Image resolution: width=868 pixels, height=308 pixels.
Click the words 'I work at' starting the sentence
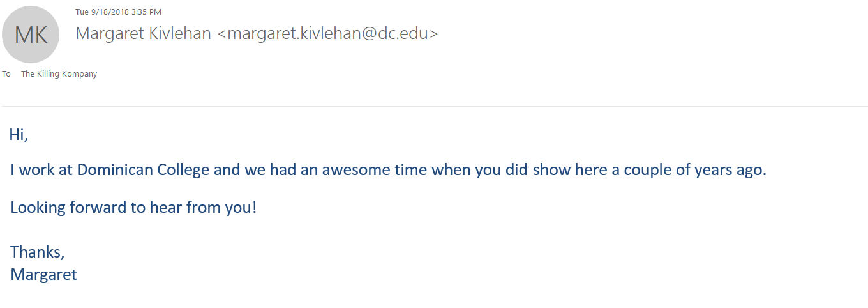tap(41, 171)
